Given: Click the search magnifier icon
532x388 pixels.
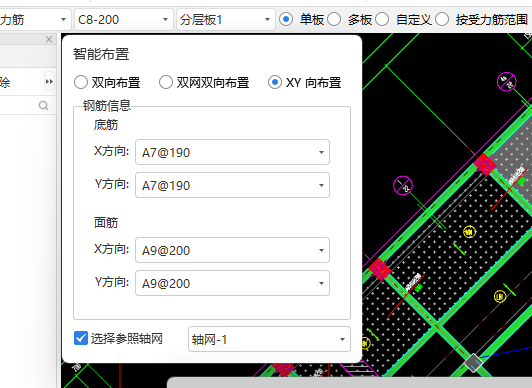Looking at the screenshot, I should pos(43,105).
